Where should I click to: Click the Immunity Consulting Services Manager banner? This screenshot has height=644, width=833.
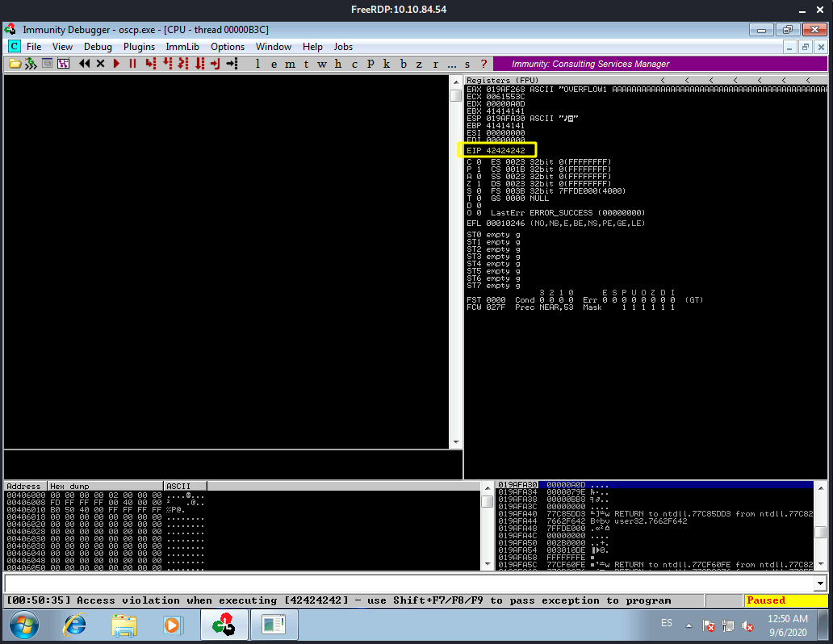click(659, 64)
